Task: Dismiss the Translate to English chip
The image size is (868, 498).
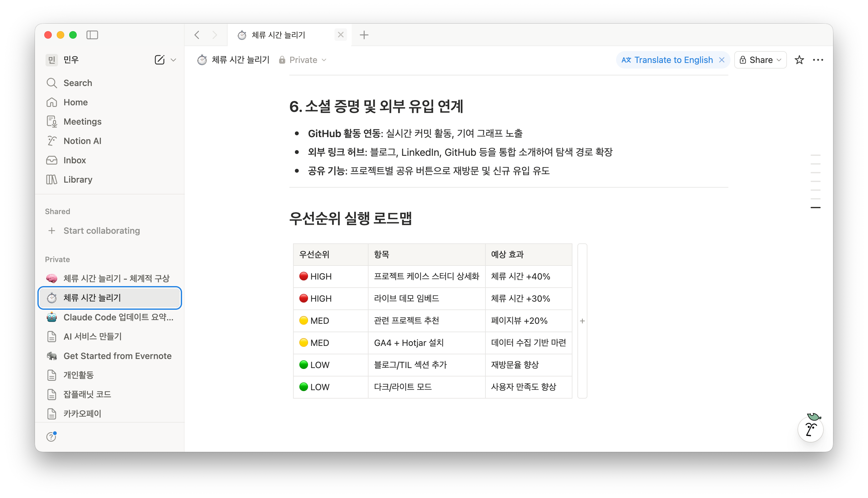Action: click(x=721, y=60)
